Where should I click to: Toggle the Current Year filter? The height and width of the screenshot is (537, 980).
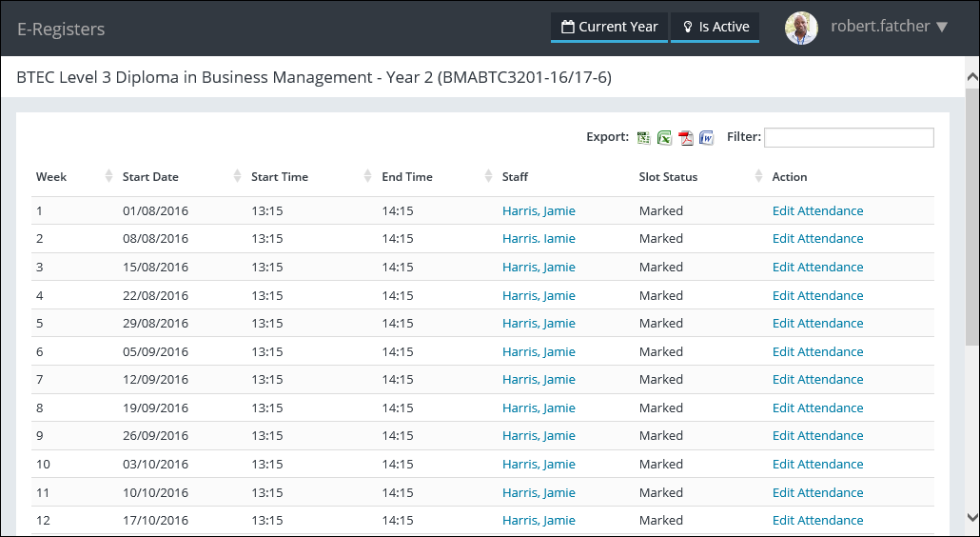609,27
